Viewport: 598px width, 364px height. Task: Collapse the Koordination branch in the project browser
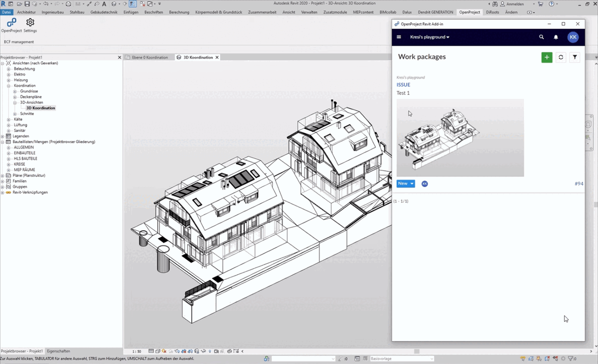click(x=8, y=85)
